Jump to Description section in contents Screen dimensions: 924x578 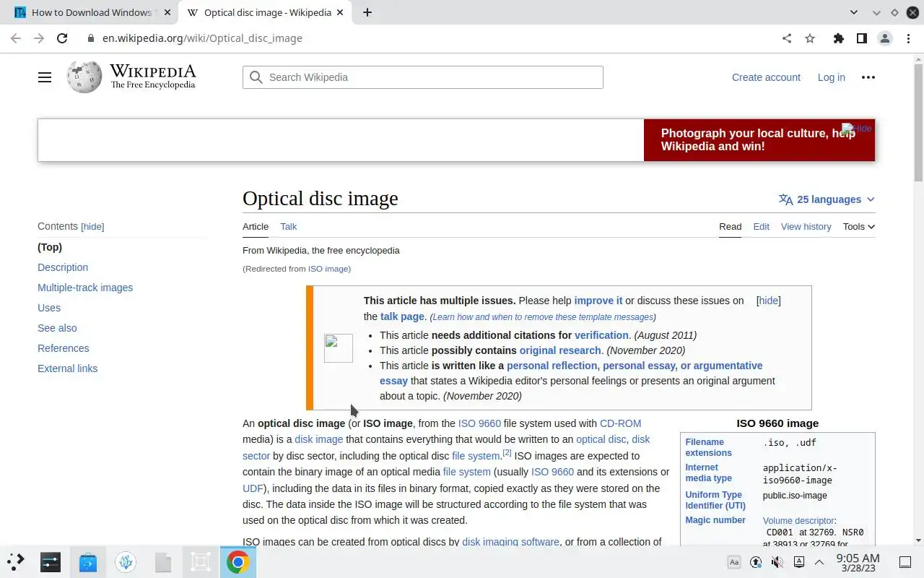pyautogui.click(x=63, y=267)
